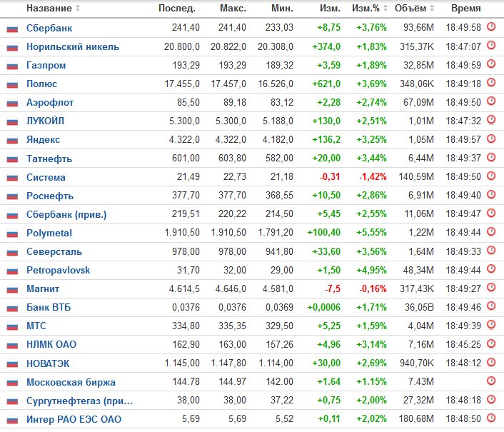Open the Северсталь stock link
The image size is (504, 432).
coord(54,251)
